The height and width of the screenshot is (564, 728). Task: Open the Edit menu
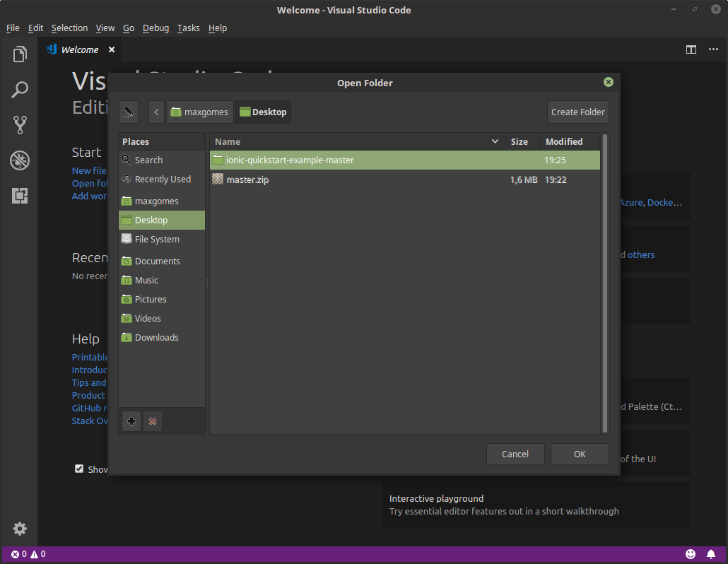[35, 28]
